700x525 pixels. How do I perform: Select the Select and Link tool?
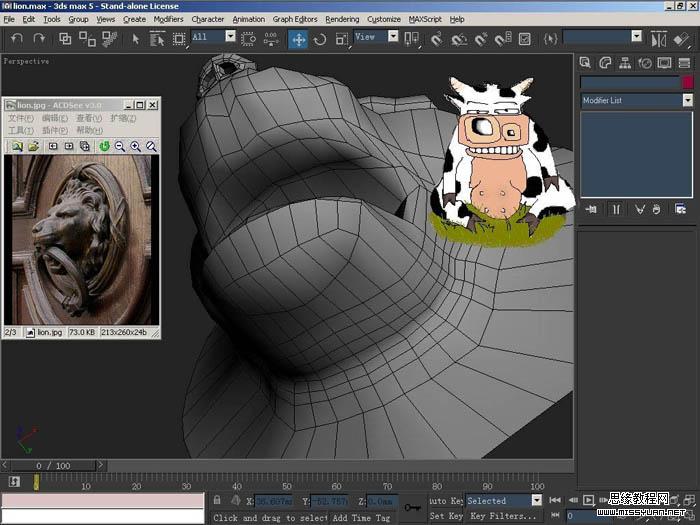(x=65, y=39)
